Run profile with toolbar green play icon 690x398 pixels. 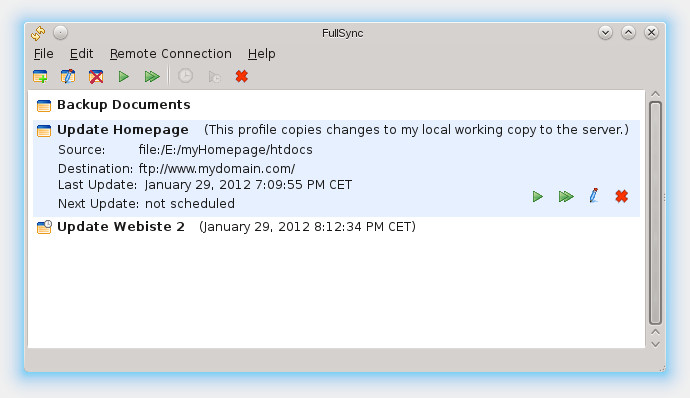(124, 77)
